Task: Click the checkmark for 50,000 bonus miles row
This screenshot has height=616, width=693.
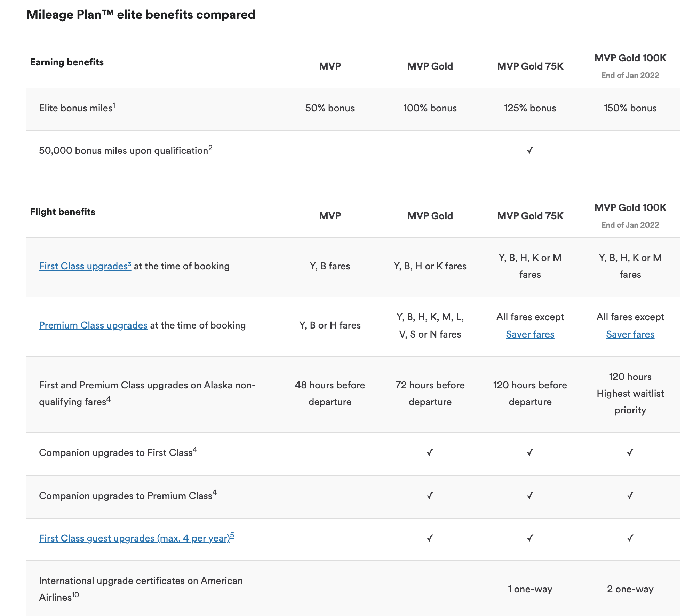Action: [530, 150]
